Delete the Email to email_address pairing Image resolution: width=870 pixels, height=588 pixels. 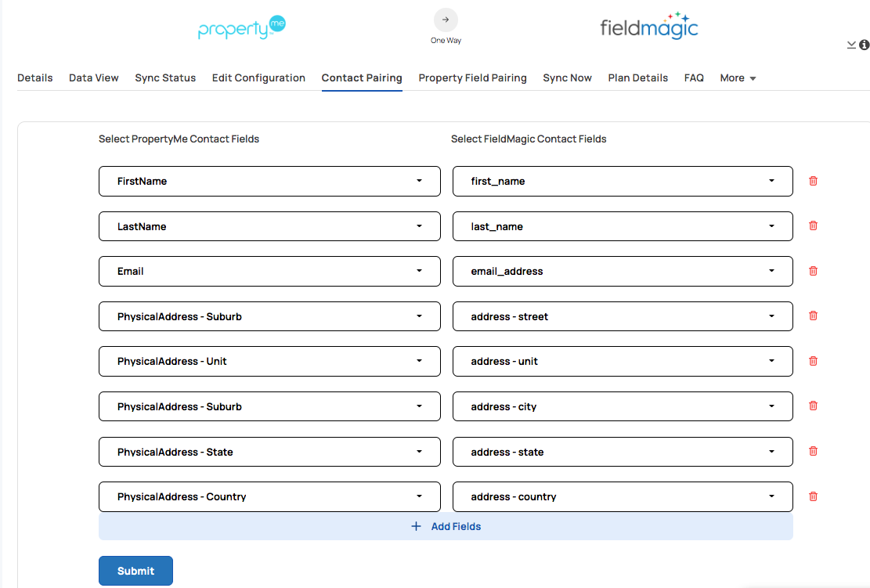pos(813,271)
